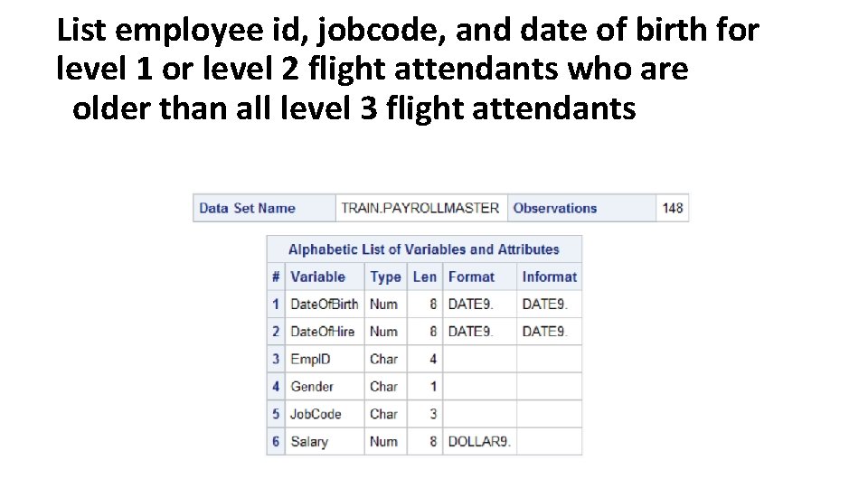Click the Observations label cell
The width and height of the screenshot is (868, 488).
click(x=581, y=208)
